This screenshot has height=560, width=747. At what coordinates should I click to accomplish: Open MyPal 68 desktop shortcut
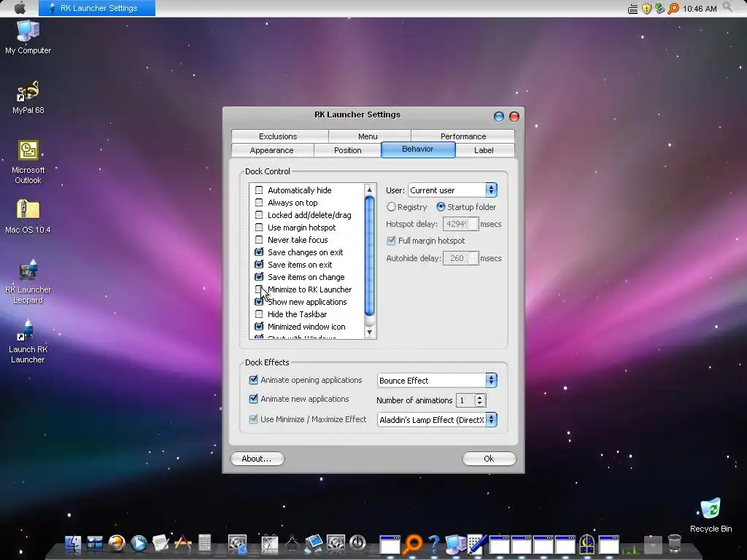click(x=28, y=98)
